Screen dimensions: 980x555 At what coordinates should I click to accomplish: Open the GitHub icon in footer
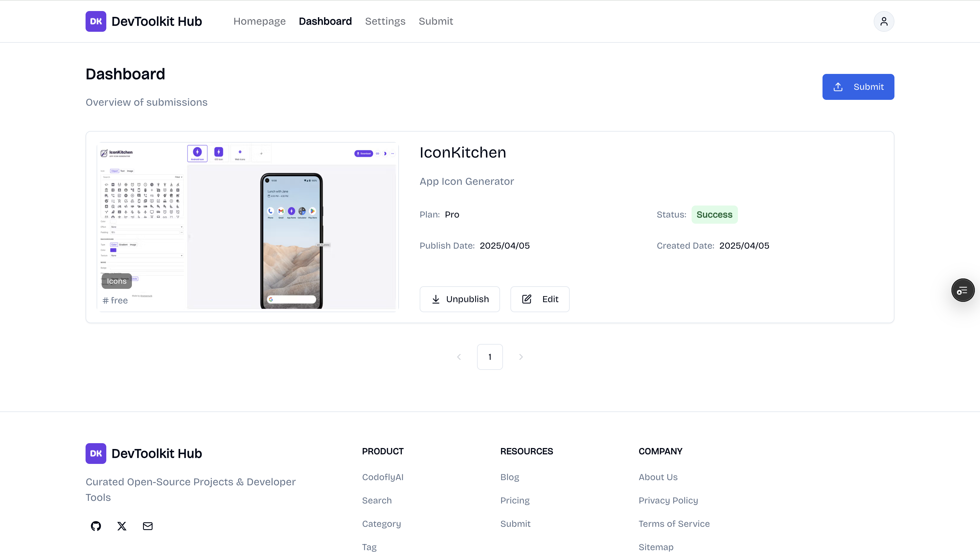[x=96, y=526]
